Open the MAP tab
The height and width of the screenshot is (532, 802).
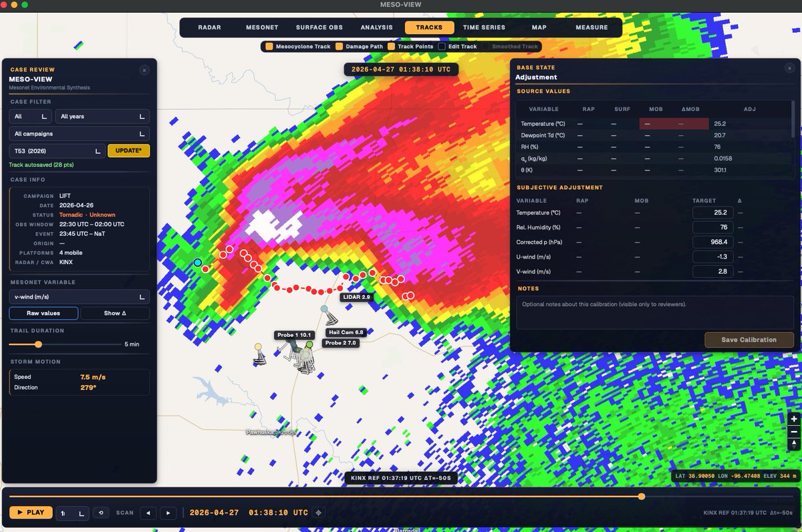click(x=539, y=27)
